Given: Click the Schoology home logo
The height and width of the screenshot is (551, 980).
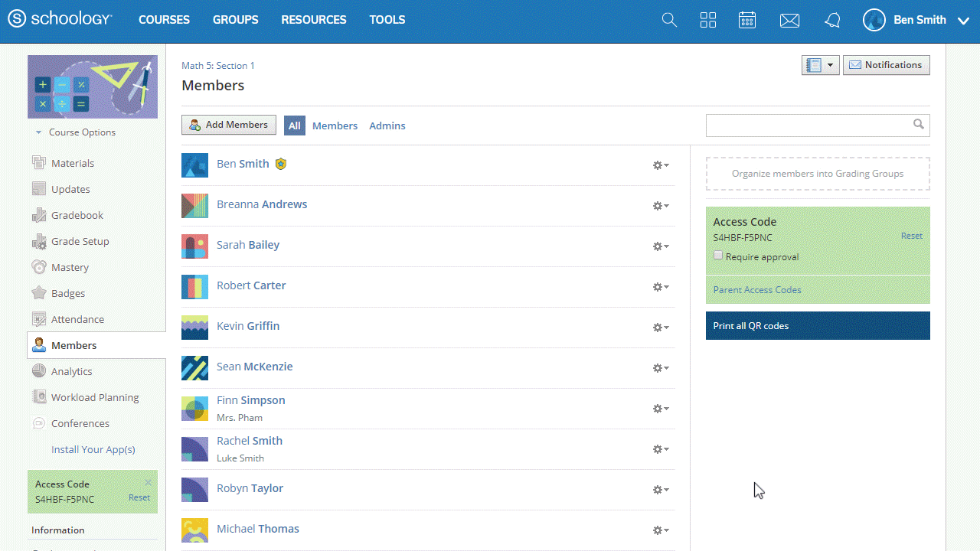Looking at the screenshot, I should (x=60, y=19).
